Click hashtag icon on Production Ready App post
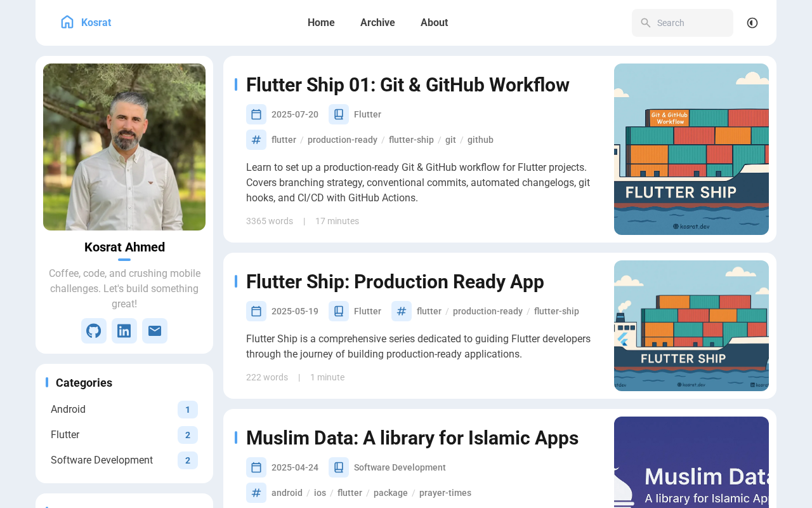812x508 pixels. point(402,311)
